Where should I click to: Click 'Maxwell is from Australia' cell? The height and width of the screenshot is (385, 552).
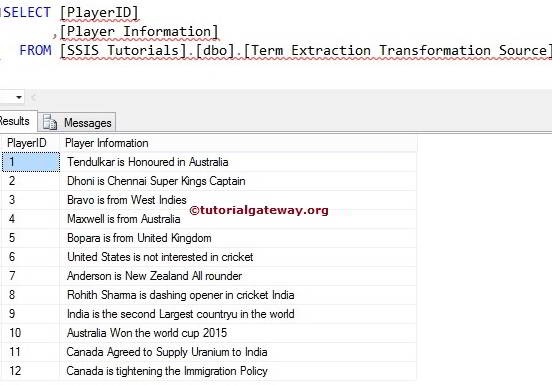[x=238, y=219]
